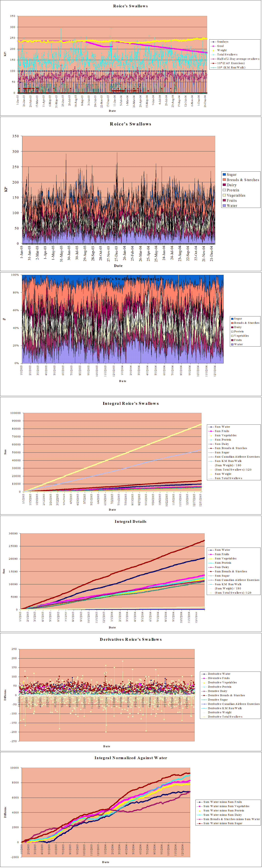
Task: Select 'Sum Dairy' in Integral Details legend
Action: (x=222, y=567)
